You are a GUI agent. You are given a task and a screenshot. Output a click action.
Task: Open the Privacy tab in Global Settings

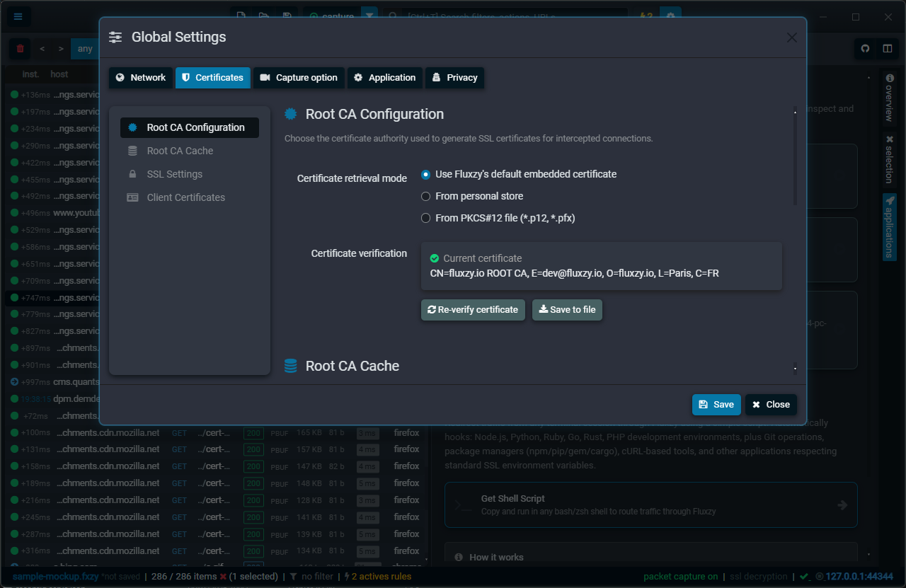click(x=454, y=78)
